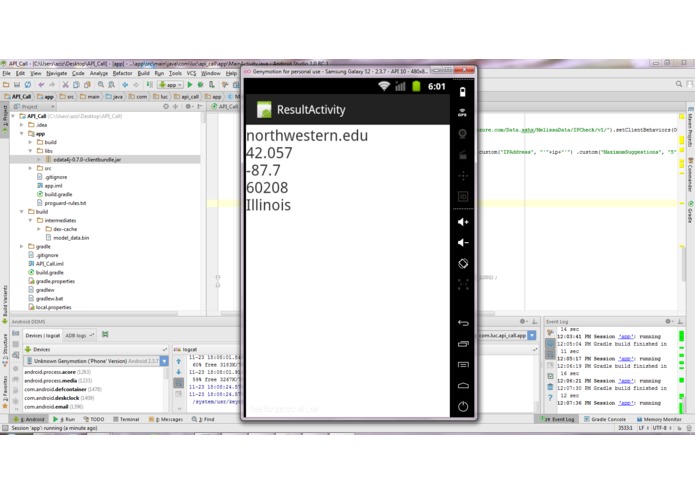Click the Synchronize refresh toolbar icon
The image size is (695, 494).
point(28,84)
